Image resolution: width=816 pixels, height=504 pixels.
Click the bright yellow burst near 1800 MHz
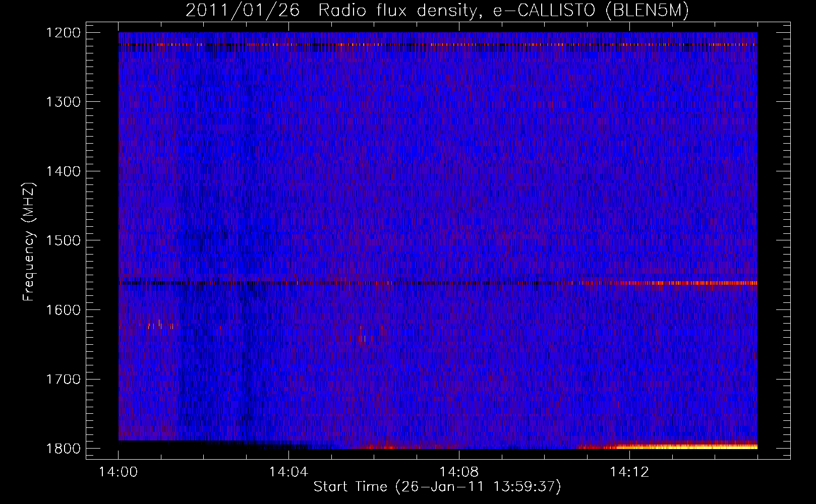pos(686,447)
